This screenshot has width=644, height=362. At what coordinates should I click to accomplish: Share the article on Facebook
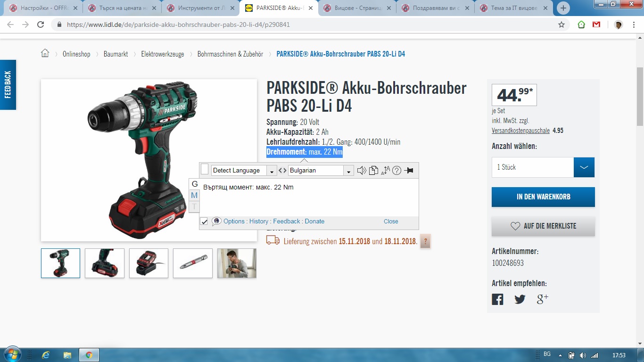pyautogui.click(x=497, y=299)
